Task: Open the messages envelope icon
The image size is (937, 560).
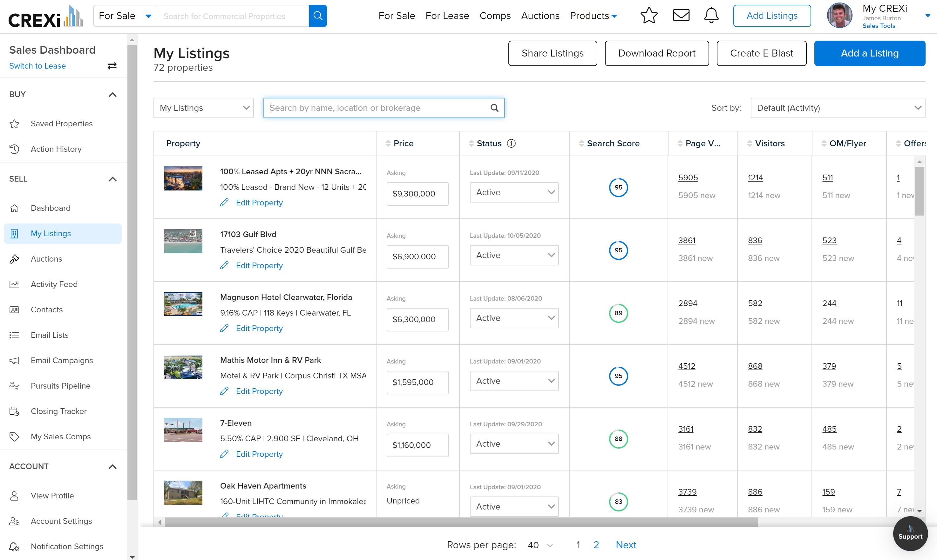Action: tap(681, 16)
